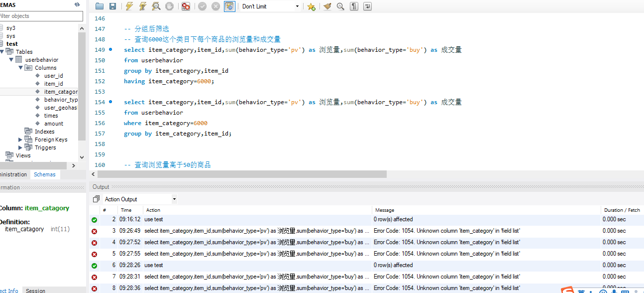Click the statement marker dot at line 149
Image resolution: width=644 pixels, height=293 pixels.
point(110,49)
